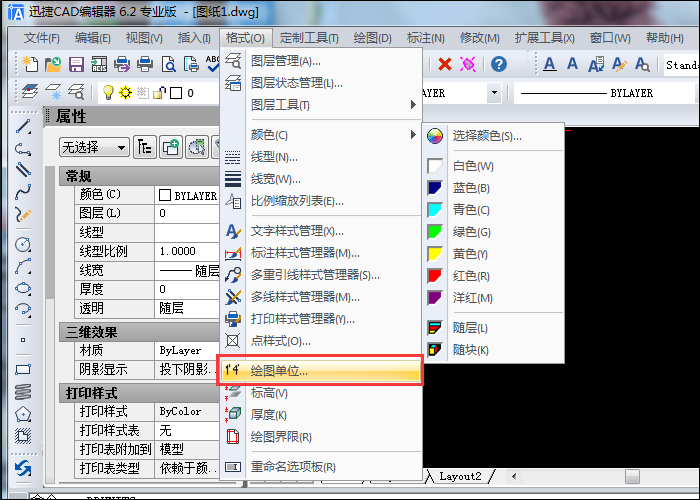Viewport: 700px width, 500px height.
Task: Open Print Preview magnifier icon
Action: click(x=168, y=64)
